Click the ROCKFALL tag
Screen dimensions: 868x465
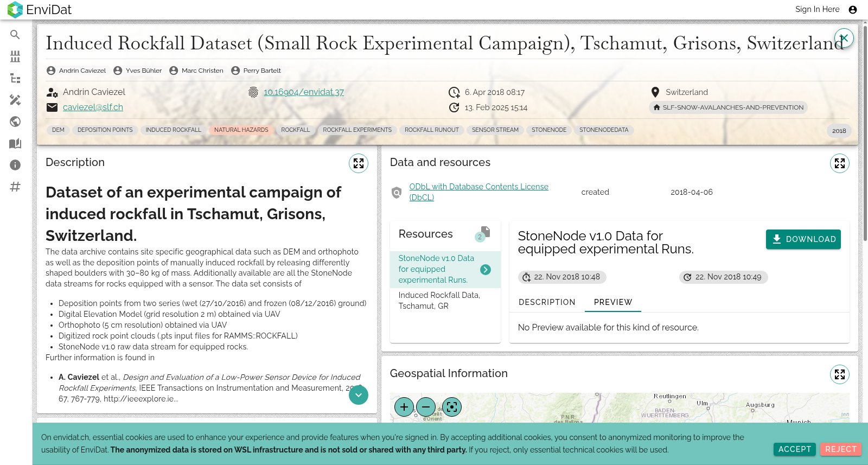pyautogui.click(x=296, y=130)
